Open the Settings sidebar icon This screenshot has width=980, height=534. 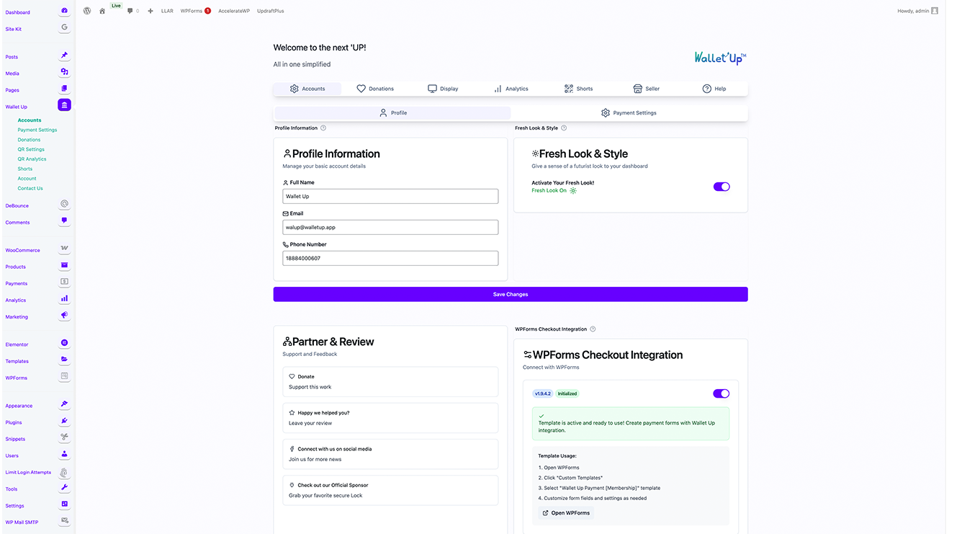pos(64,504)
